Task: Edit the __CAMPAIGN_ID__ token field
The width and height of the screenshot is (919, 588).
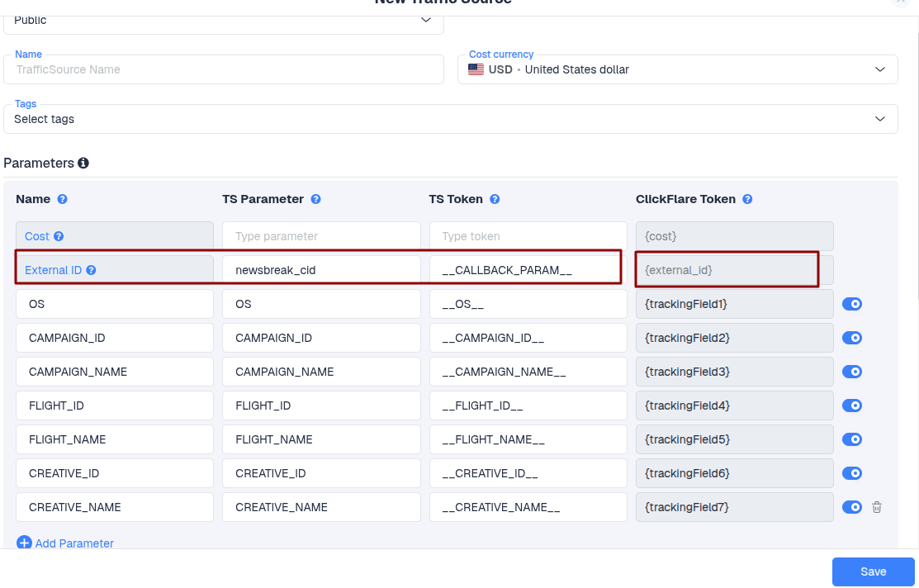Action: point(528,338)
